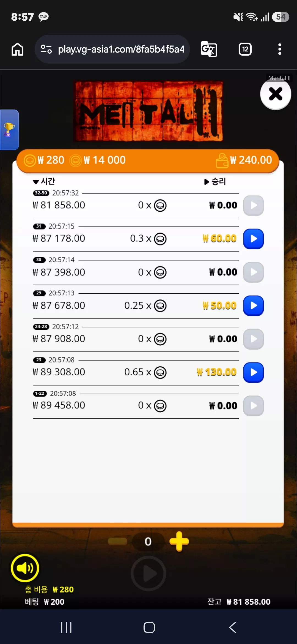The image size is (297, 644).
Task: Replay the 20:57:13 round winning ₩50.00
Action: (254, 305)
